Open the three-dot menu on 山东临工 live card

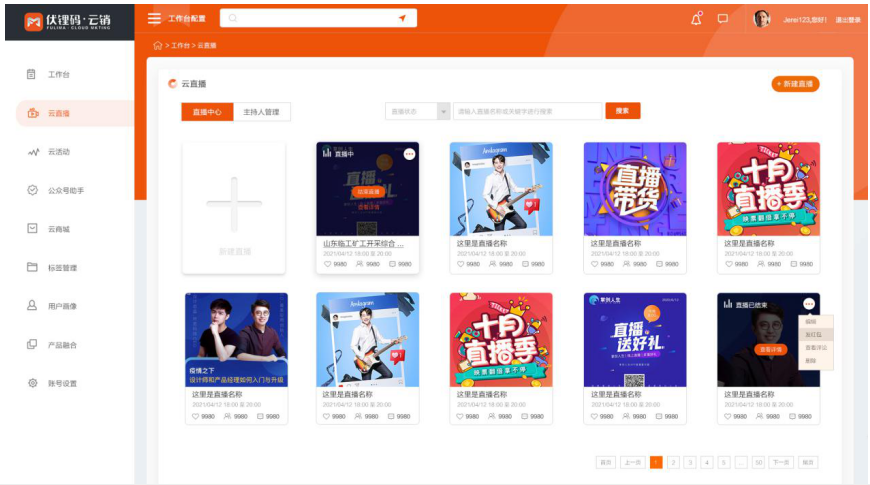point(409,154)
